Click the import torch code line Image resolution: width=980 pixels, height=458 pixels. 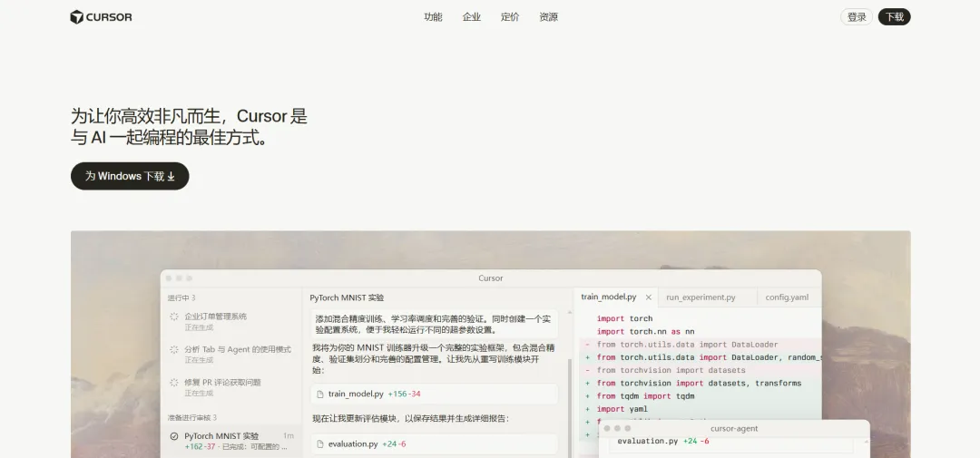tap(624, 318)
